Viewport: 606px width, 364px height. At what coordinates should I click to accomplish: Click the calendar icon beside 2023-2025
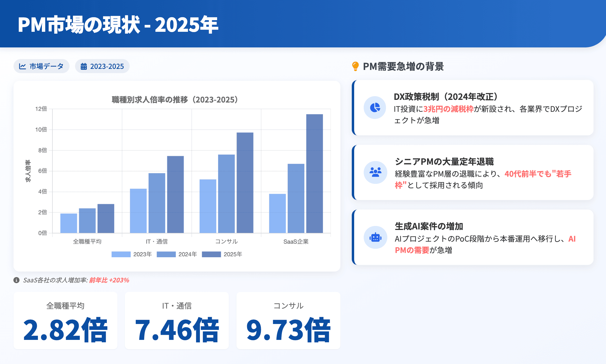(x=84, y=66)
